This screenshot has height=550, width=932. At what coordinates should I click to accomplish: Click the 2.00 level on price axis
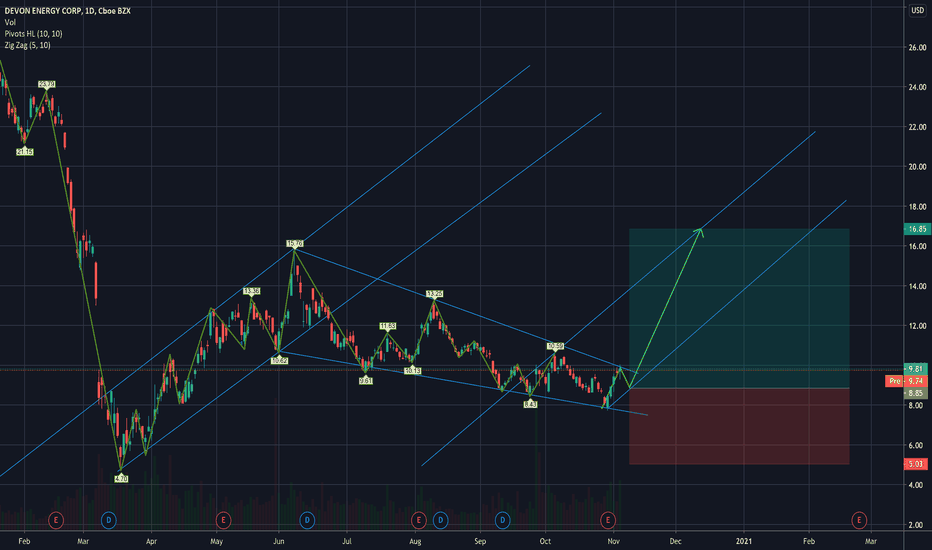pyautogui.click(x=918, y=526)
